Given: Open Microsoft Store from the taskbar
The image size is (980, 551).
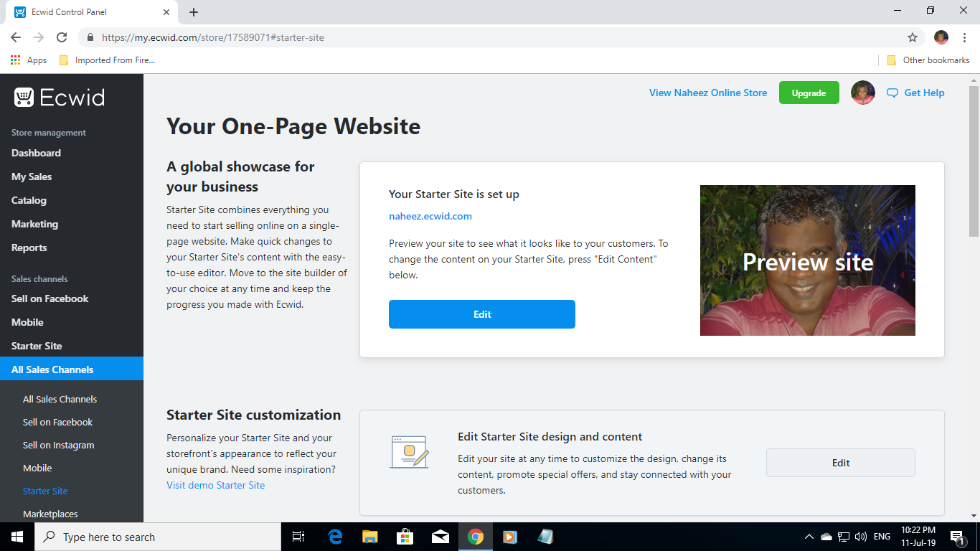Looking at the screenshot, I should (x=405, y=537).
